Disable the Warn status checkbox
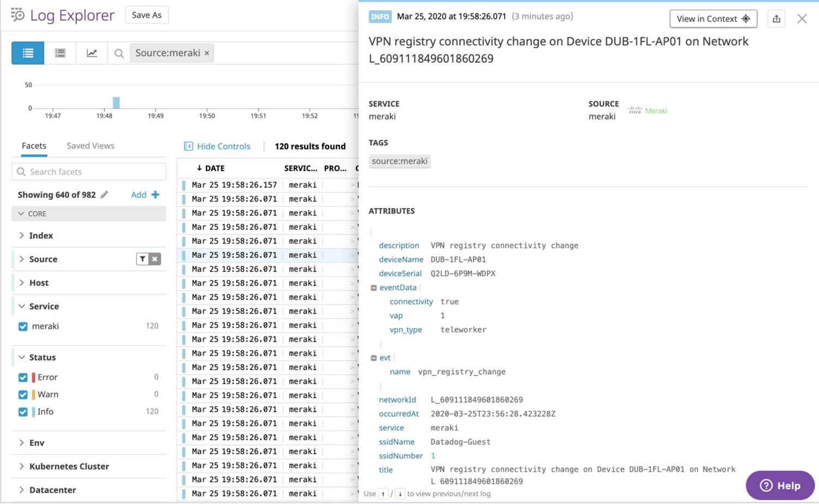 pos(22,394)
